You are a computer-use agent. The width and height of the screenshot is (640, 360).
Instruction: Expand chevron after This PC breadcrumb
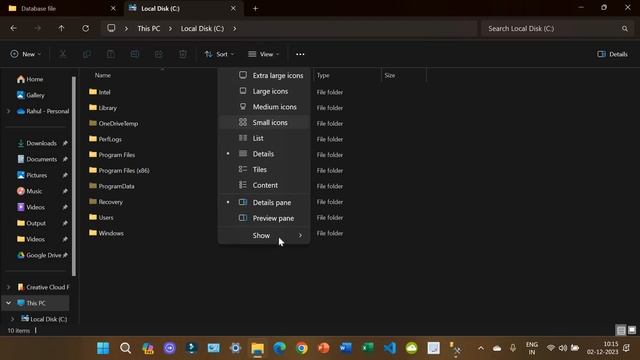pos(170,29)
